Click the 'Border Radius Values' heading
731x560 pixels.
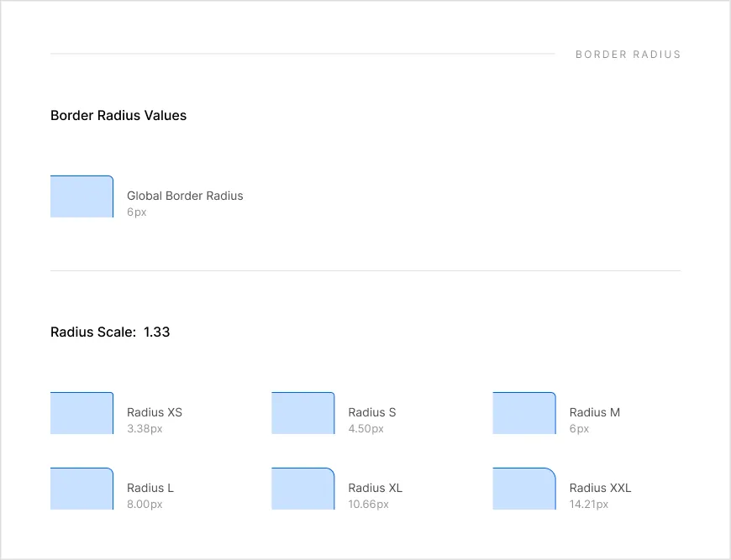pyautogui.click(x=118, y=116)
